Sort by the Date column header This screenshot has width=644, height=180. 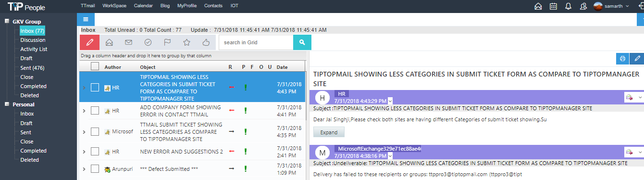(x=282, y=67)
